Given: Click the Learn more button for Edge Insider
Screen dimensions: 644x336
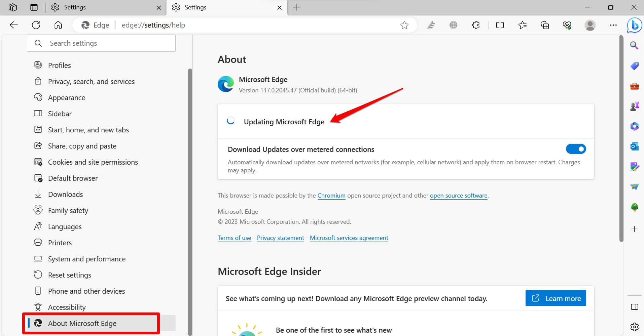Looking at the screenshot, I should (556, 298).
